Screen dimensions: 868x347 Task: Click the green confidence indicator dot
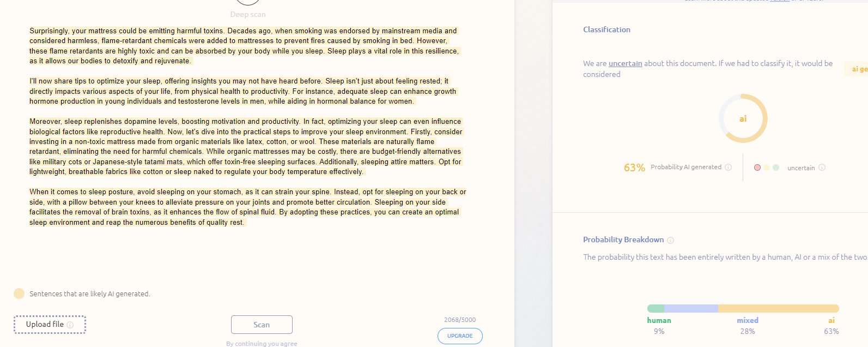tap(776, 167)
